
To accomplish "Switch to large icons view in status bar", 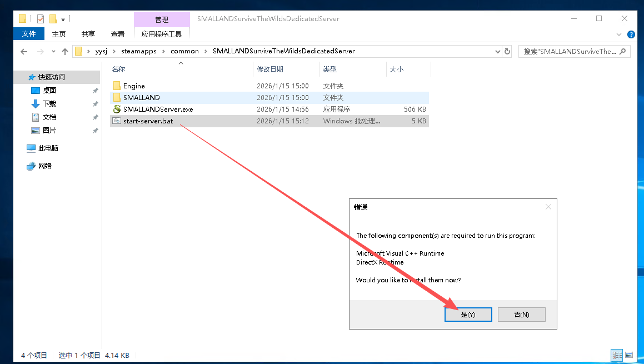I will pos(629,355).
